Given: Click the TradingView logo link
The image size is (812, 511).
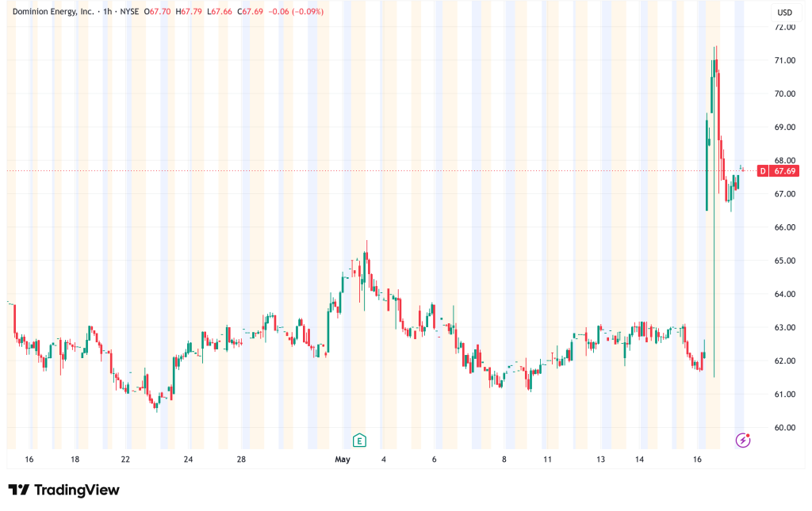Looking at the screenshot, I should [x=63, y=490].
